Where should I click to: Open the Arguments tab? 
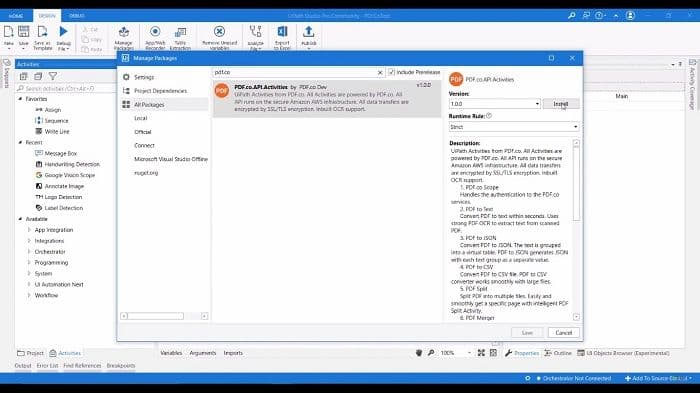click(x=203, y=353)
